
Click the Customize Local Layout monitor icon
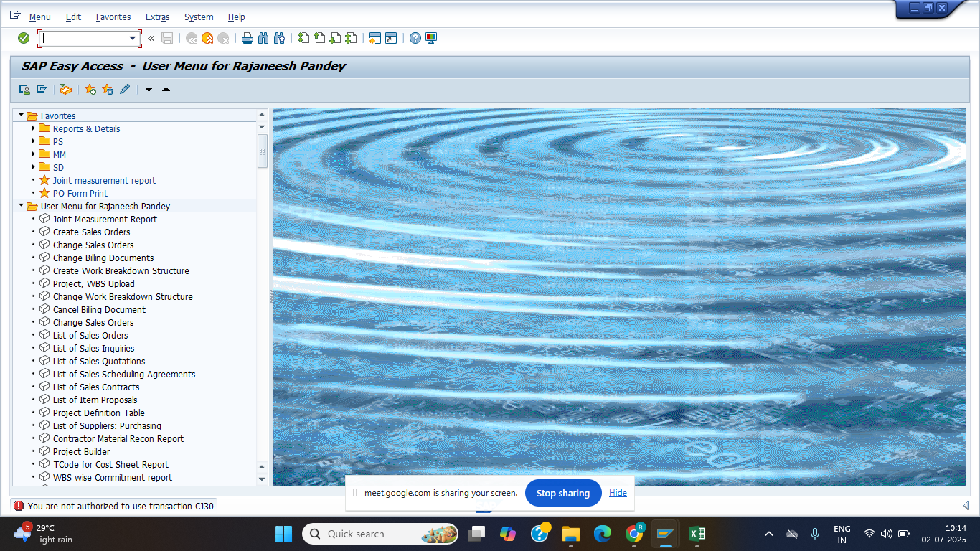431,38
